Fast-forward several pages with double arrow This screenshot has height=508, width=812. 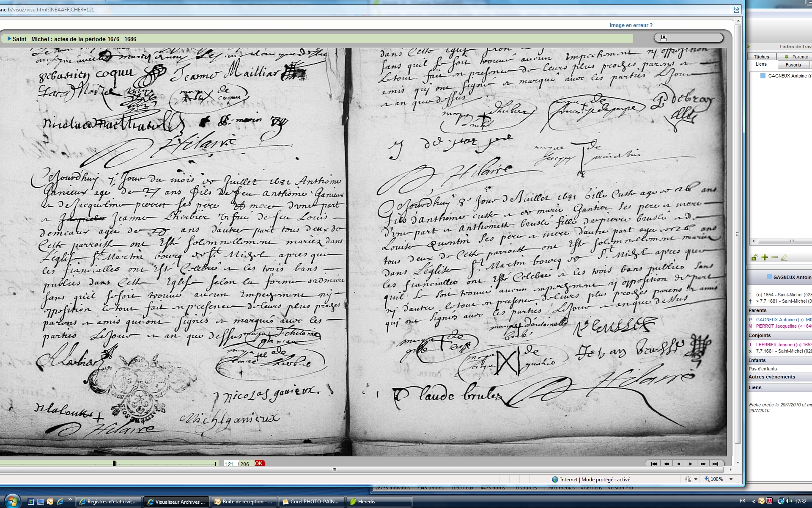pos(703,464)
